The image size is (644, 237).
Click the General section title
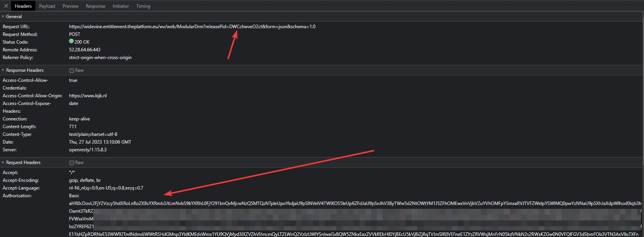point(14,17)
